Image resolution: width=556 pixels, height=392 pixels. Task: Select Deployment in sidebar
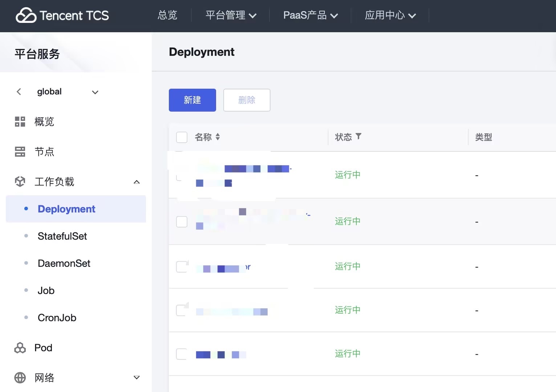click(76, 209)
